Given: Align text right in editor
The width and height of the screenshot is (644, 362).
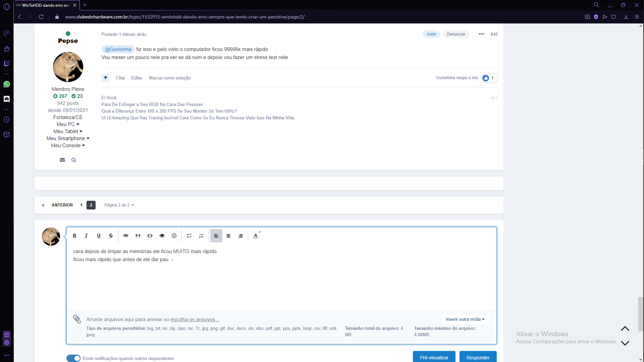Looking at the screenshot, I should click(x=240, y=236).
